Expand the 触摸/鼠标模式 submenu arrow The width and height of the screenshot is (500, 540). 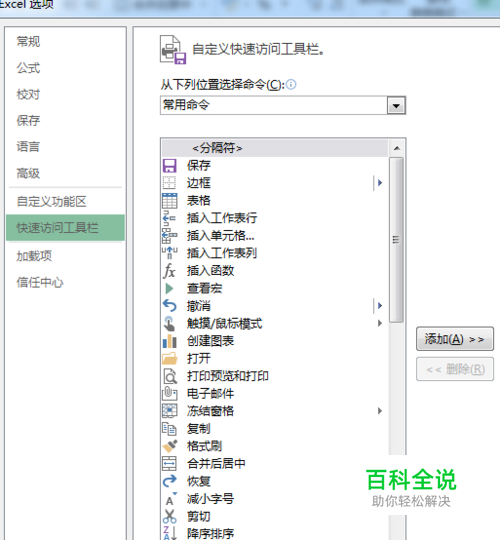coord(380,323)
